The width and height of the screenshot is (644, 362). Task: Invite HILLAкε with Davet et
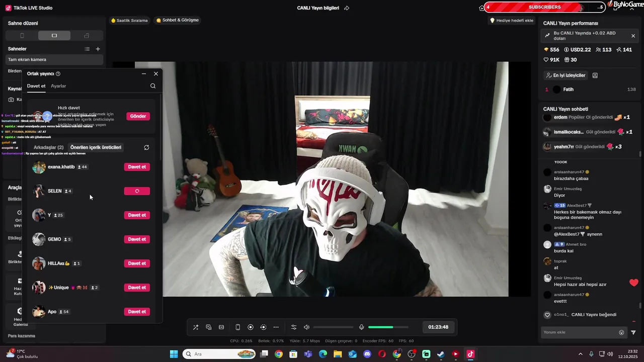pos(137,263)
